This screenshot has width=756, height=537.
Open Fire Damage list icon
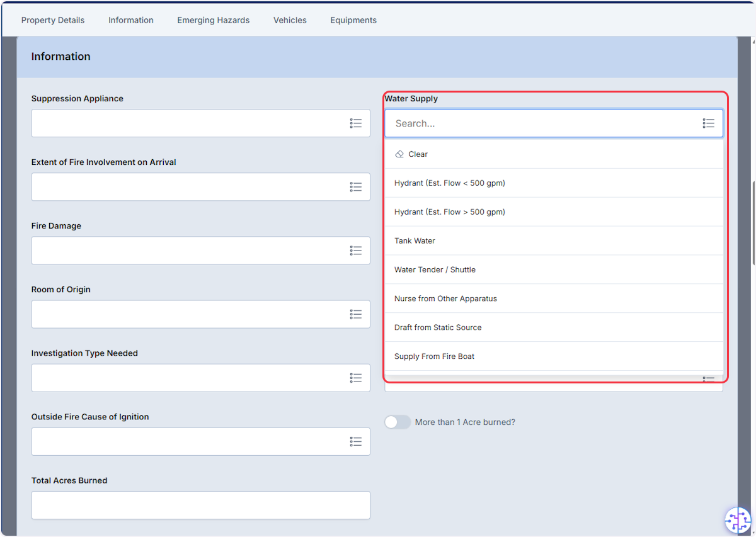[356, 251]
